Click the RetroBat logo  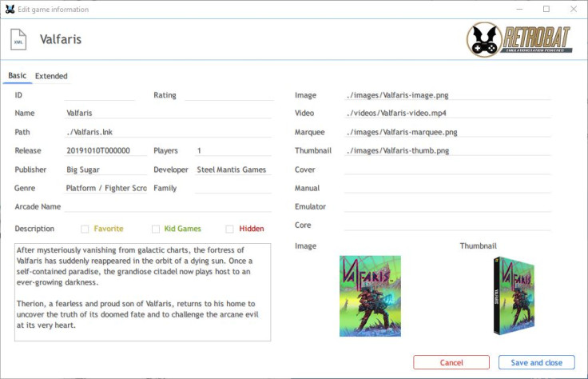[x=520, y=39]
